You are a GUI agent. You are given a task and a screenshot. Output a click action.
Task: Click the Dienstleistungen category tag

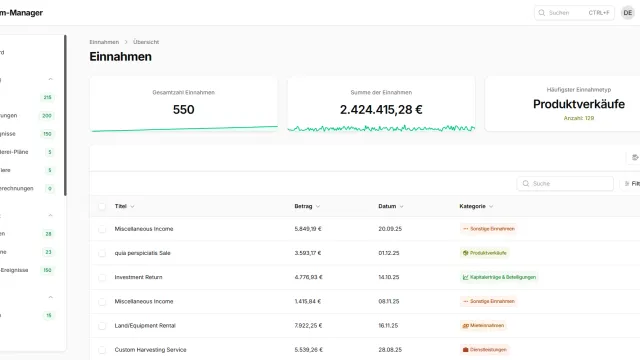[x=484, y=350]
